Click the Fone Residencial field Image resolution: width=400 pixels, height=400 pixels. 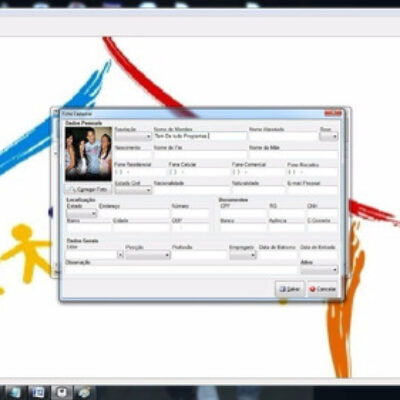(140, 172)
